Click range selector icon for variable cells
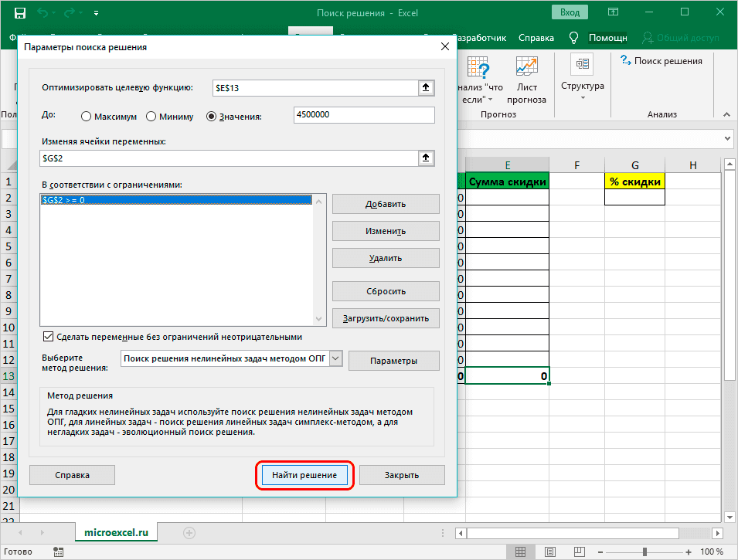This screenshot has height=560, width=738. coord(425,158)
